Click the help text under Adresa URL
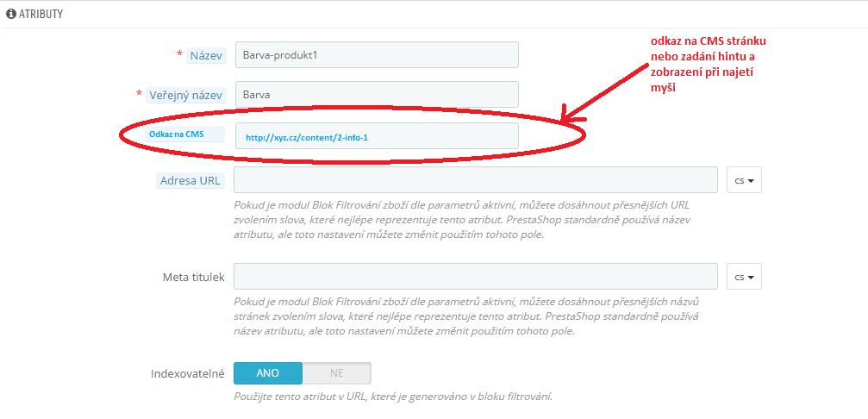 click(461, 220)
